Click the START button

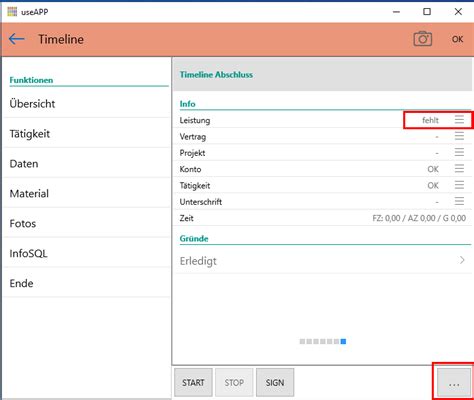193,383
